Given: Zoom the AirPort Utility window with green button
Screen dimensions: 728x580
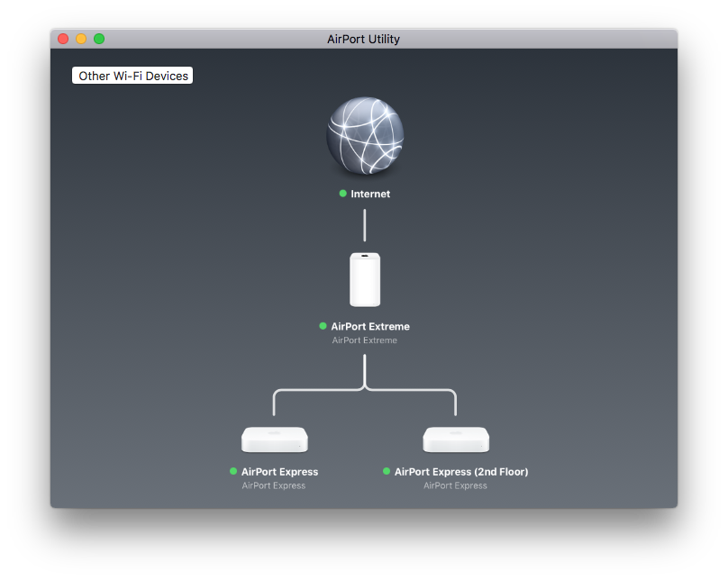Looking at the screenshot, I should point(99,39).
